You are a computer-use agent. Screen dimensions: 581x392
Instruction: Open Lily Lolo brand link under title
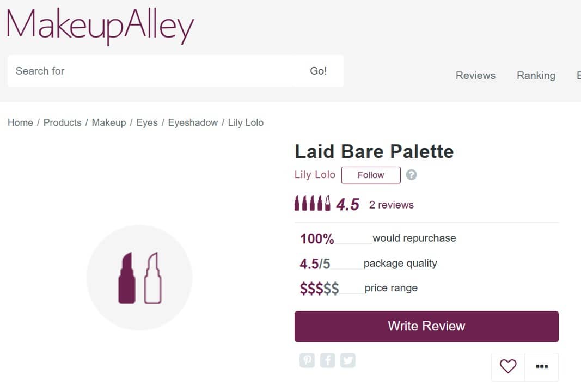[x=315, y=175]
